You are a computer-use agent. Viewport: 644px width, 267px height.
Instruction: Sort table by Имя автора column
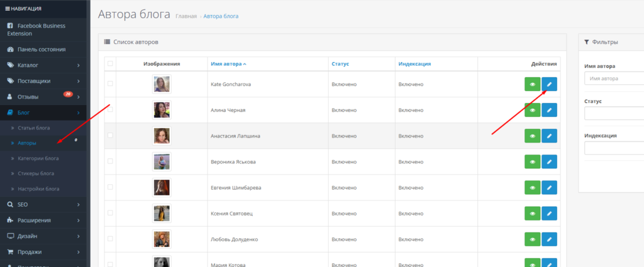pos(228,63)
